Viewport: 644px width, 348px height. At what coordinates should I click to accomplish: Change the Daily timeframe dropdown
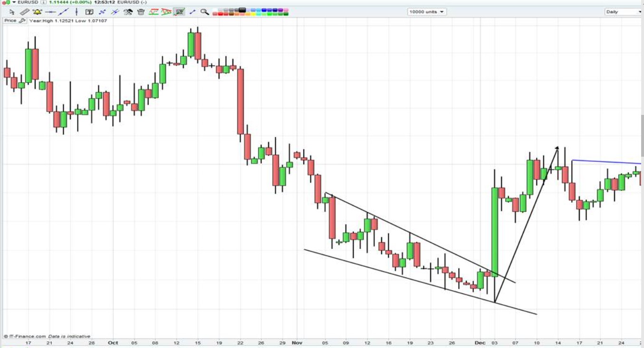coord(624,12)
